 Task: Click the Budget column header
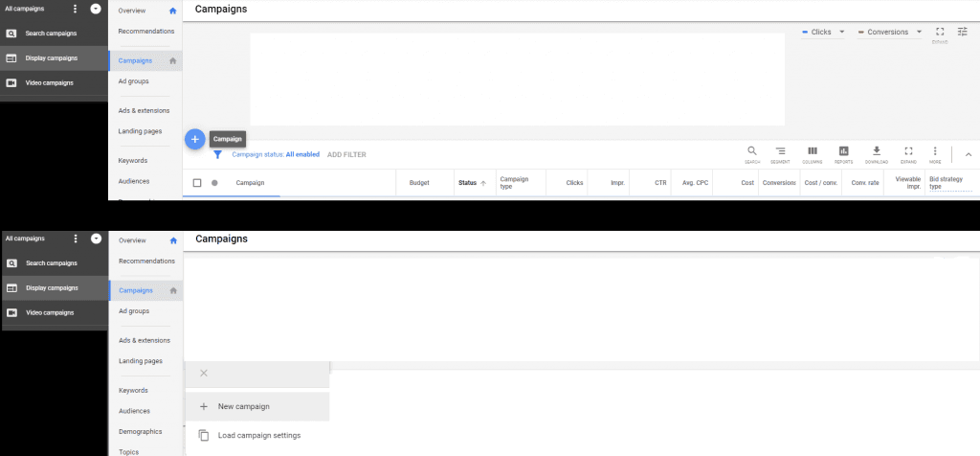(419, 183)
